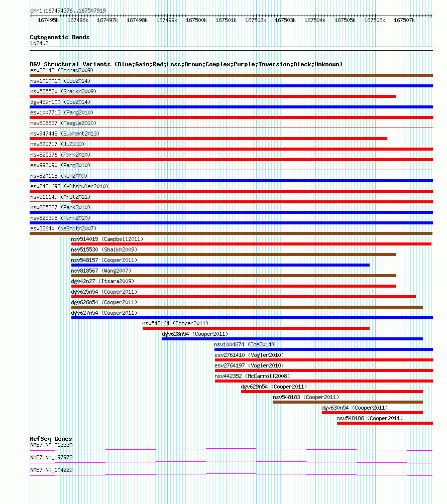The width and height of the screenshot is (447, 504).
Task: Open the NME7|NR_104229 transcript label
Action: click(x=51, y=470)
